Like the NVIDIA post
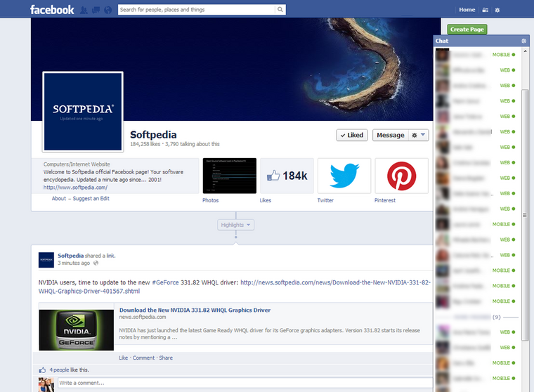The width and height of the screenshot is (534, 392). tap(123, 358)
